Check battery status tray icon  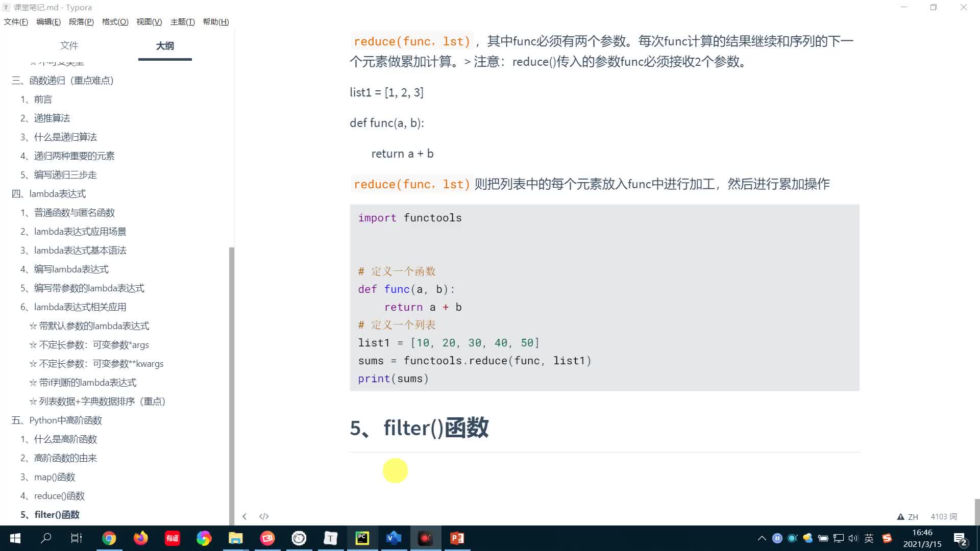click(x=823, y=538)
